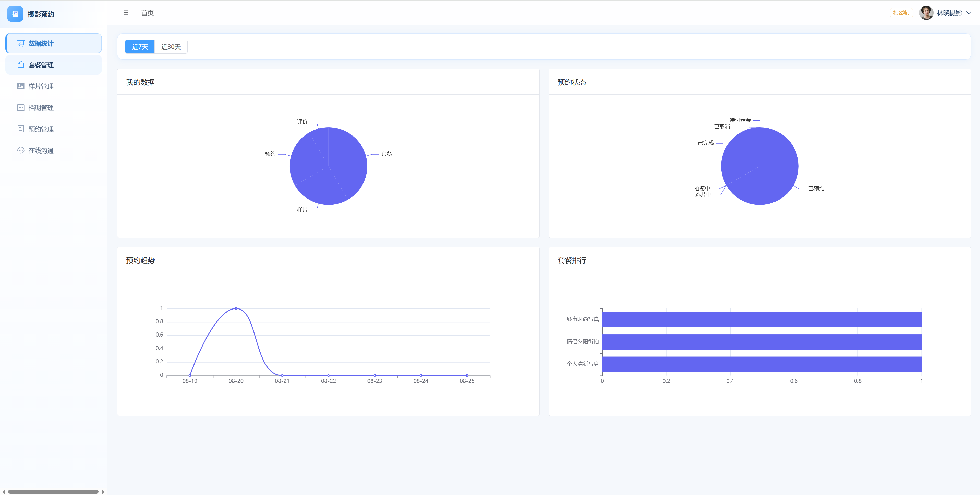Collapse the sidebar with the hamburger icon

point(126,13)
